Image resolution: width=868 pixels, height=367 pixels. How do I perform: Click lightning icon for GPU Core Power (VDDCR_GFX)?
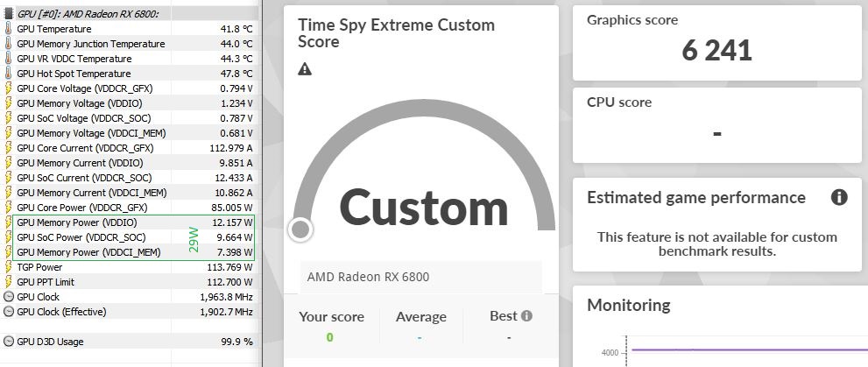pyautogui.click(x=8, y=208)
